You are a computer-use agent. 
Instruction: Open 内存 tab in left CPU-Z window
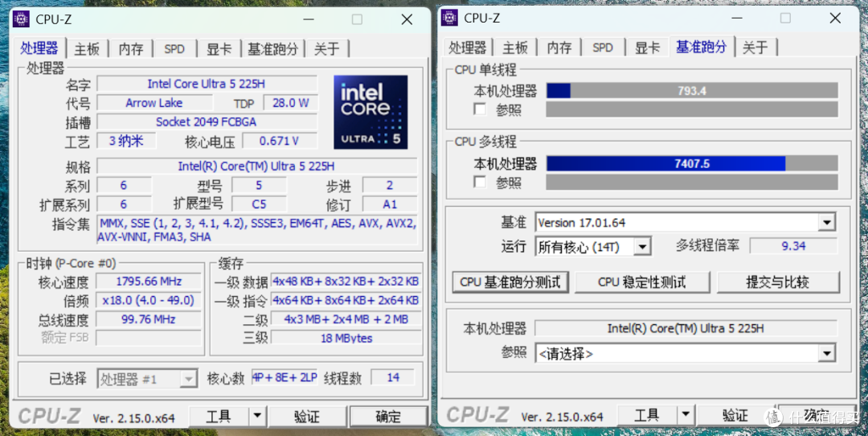131,49
